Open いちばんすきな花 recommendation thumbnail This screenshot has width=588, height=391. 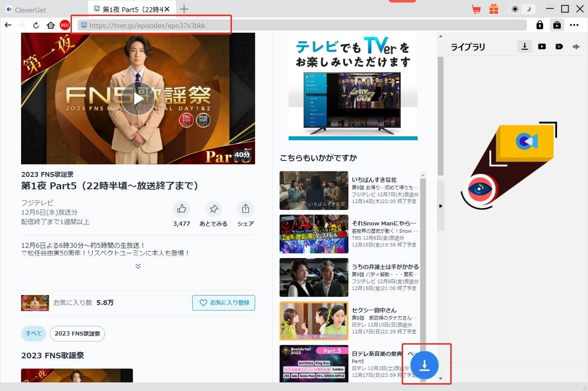314,191
